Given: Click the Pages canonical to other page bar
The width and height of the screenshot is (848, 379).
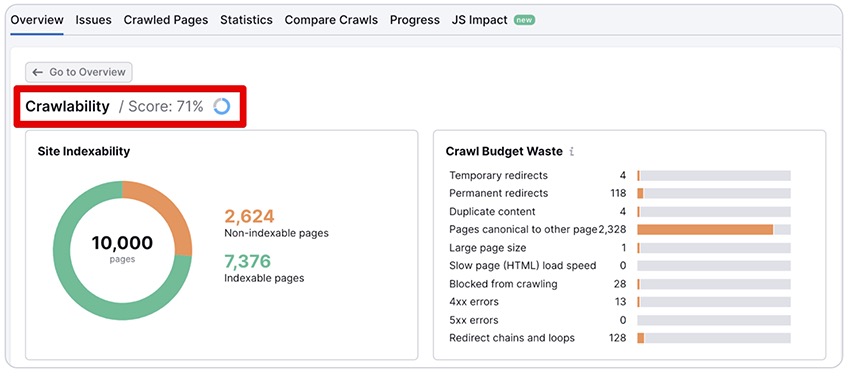Looking at the screenshot, I should tap(714, 230).
